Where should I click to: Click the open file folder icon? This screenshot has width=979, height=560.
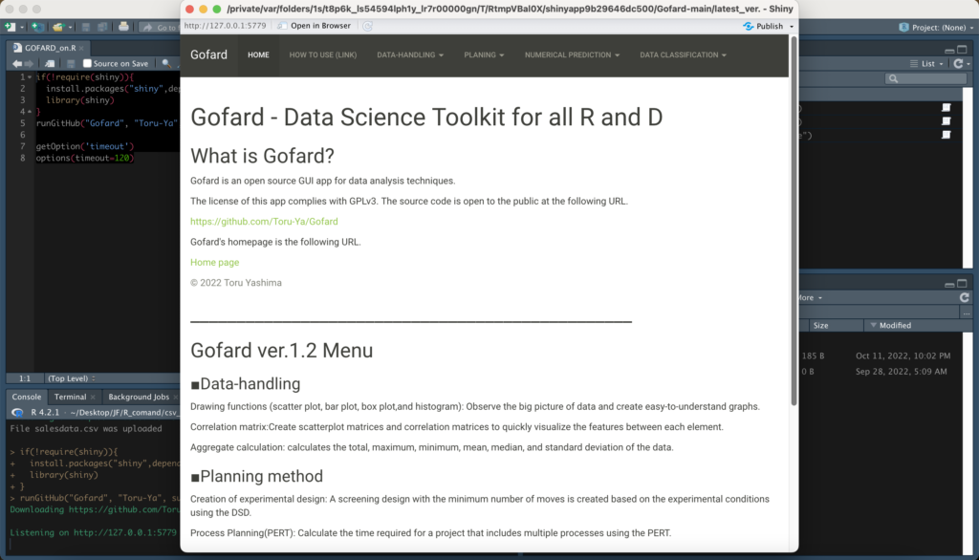[x=59, y=27]
